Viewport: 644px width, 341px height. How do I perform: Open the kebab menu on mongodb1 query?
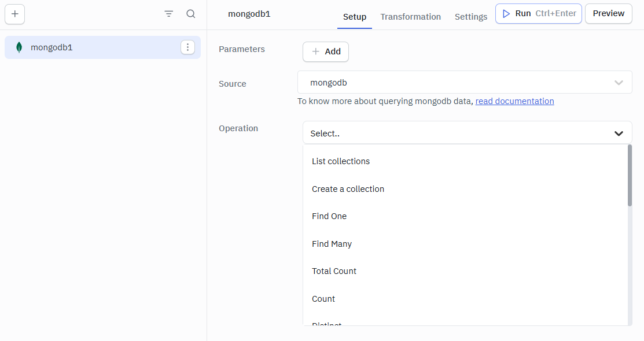[x=188, y=47]
